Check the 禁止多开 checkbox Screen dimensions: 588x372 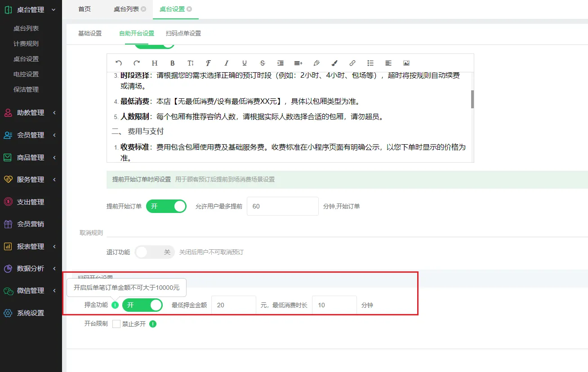(116, 324)
